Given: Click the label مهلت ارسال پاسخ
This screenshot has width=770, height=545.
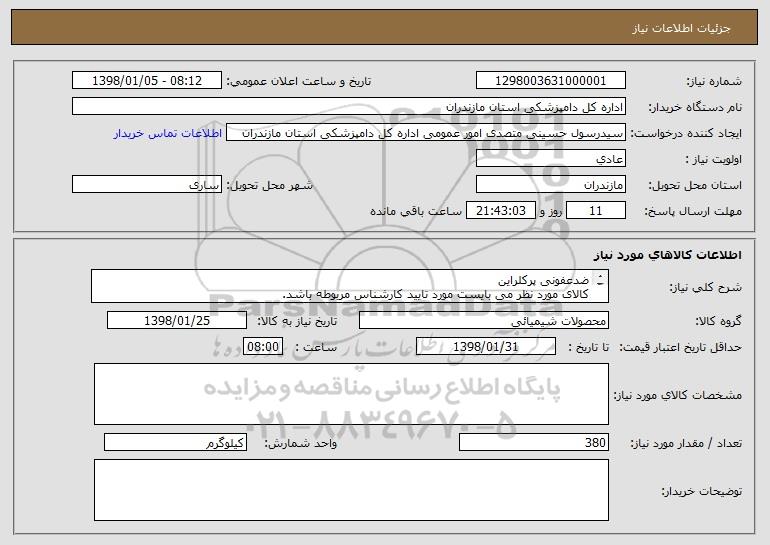Looking at the screenshot, I should [693, 212].
